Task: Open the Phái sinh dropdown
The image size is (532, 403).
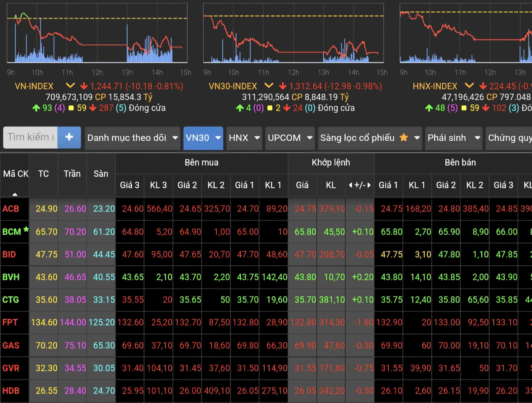Action: 454,138
